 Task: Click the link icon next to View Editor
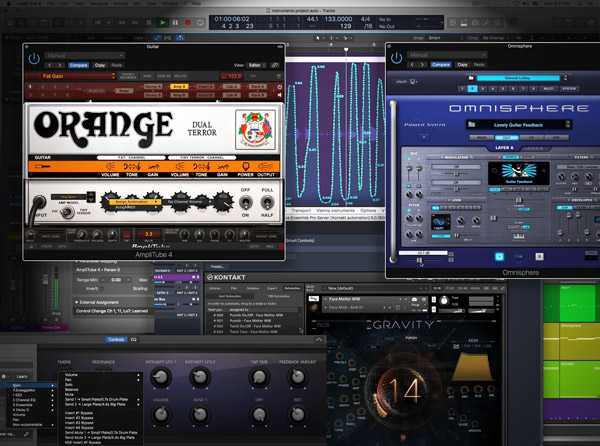pos(275,65)
